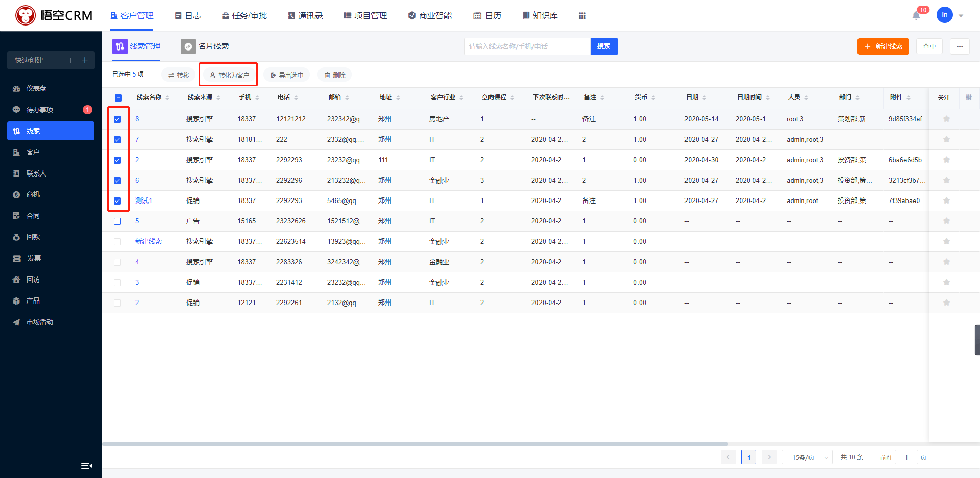Viewport: 980px width, 478px height.
Task: Click the go-to page number field
Action: (906, 457)
